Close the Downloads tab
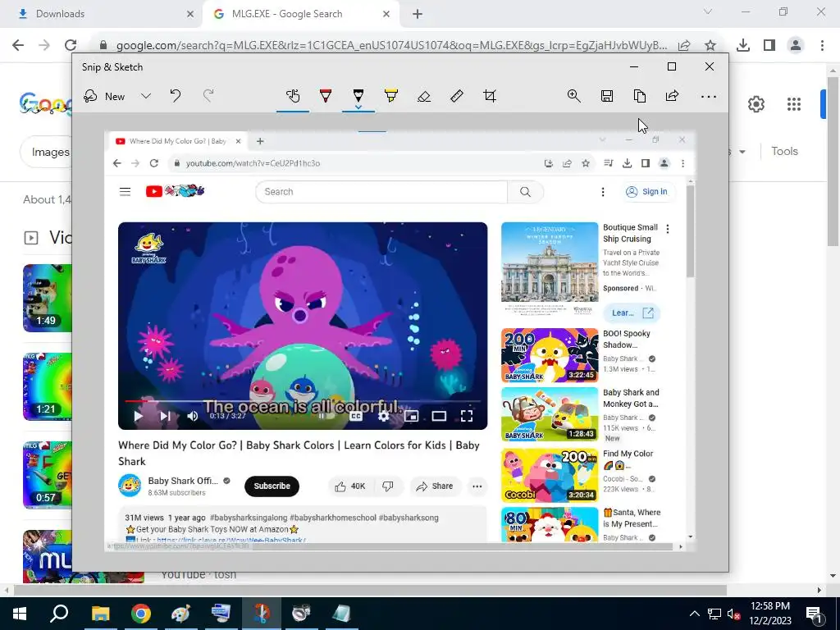 pyautogui.click(x=190, y=15)
